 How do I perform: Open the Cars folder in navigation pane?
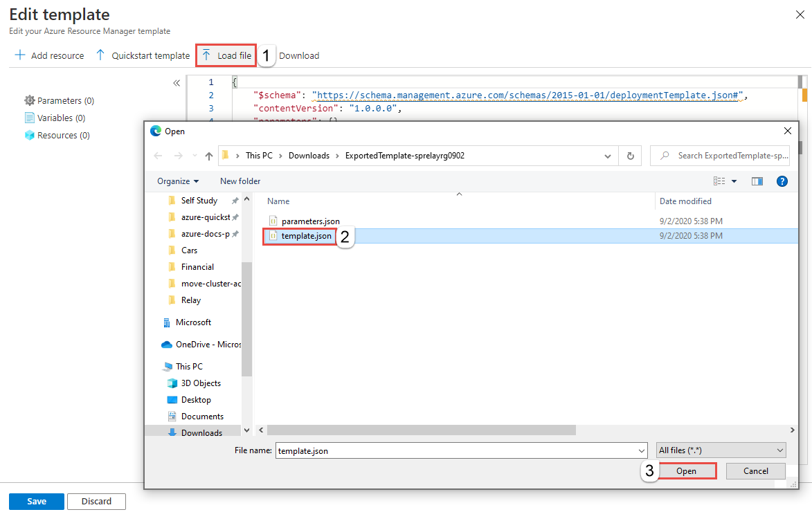tap(189, 250)
